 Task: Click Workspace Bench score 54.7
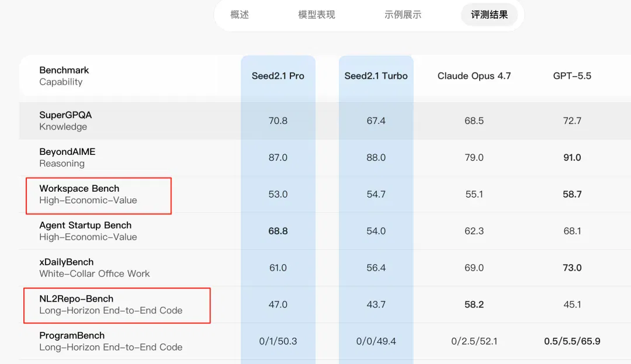click(376, 194)
